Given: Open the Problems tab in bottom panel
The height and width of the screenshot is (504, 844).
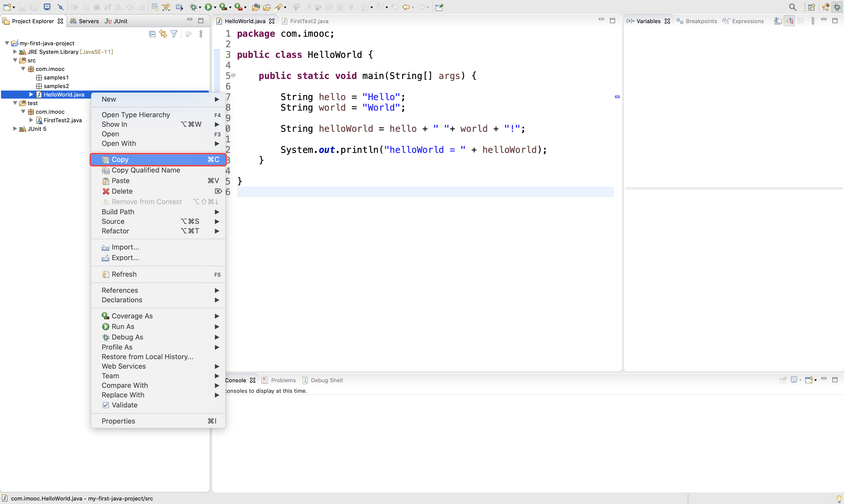Looking at the screenshot, I should tap(279, 380).
